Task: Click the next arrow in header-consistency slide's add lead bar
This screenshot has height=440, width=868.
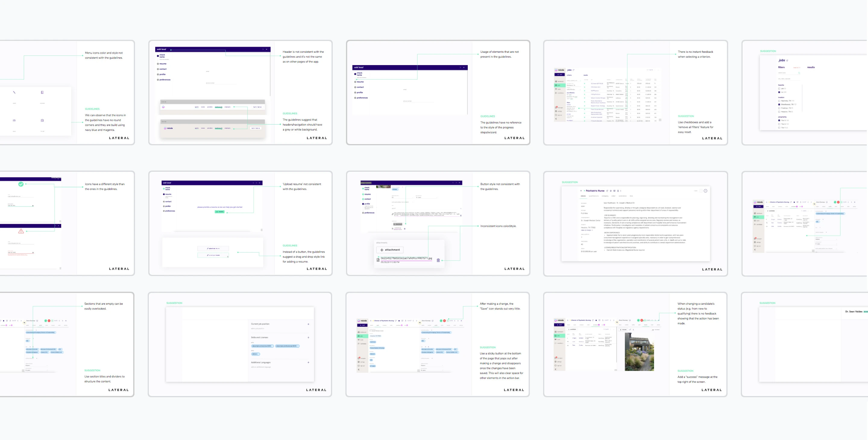Action: (263, 49)
